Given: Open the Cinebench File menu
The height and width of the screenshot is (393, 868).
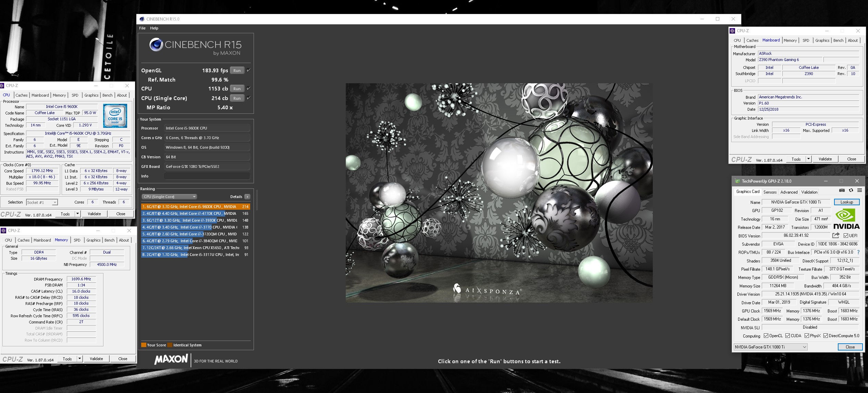Looking at the screenshot, I should pos(142,28).
